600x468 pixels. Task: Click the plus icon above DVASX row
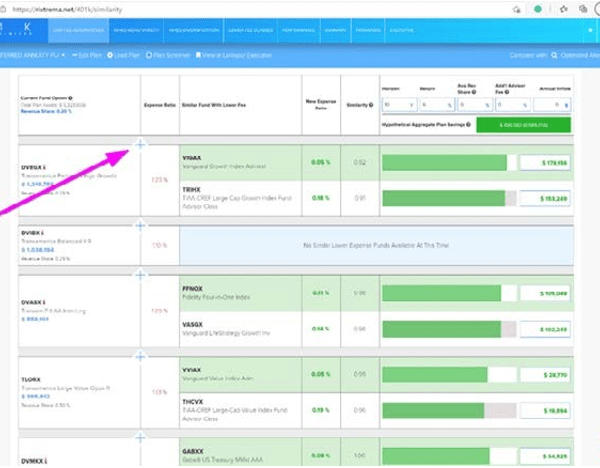tap(140, 275)
